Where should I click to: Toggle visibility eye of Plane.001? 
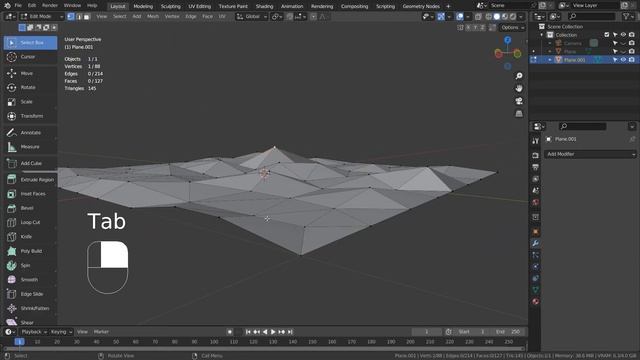point(623,60)
